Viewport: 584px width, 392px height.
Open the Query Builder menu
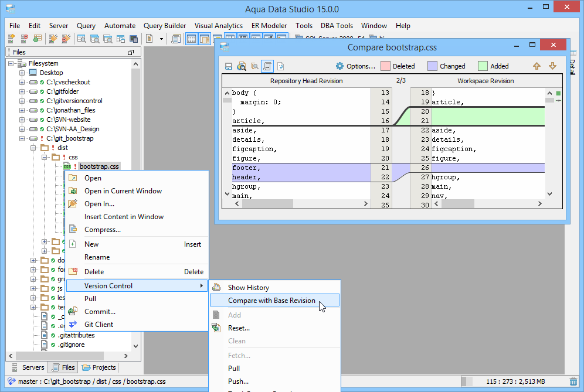(165, 26)
